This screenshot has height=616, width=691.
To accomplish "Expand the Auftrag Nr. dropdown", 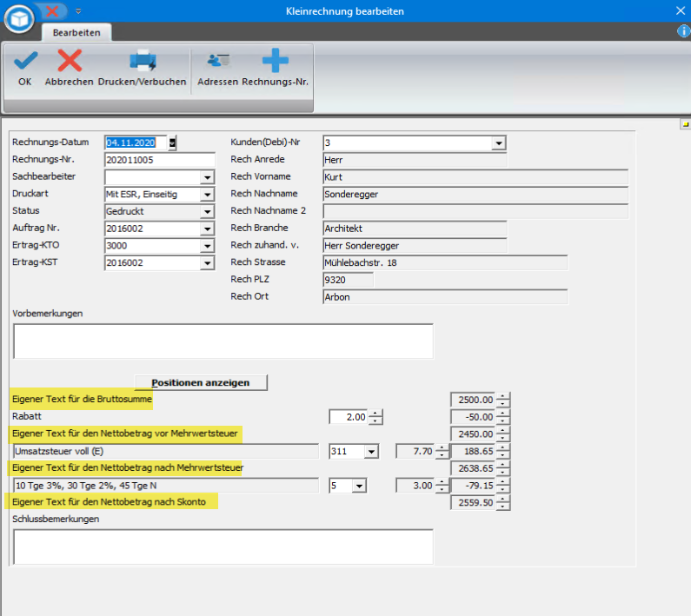I will [x=207, y=229].
